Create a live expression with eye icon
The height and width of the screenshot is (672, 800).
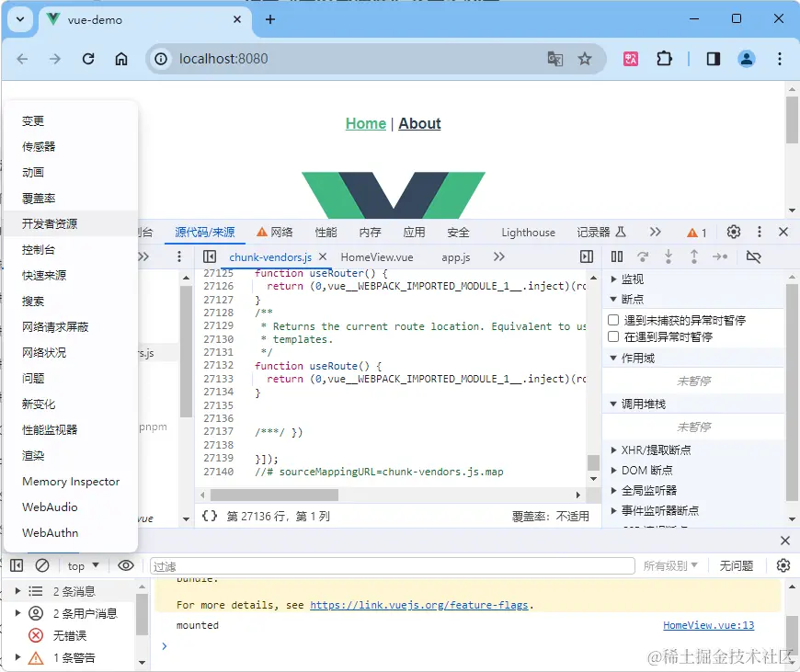click(x=126, y=565)
